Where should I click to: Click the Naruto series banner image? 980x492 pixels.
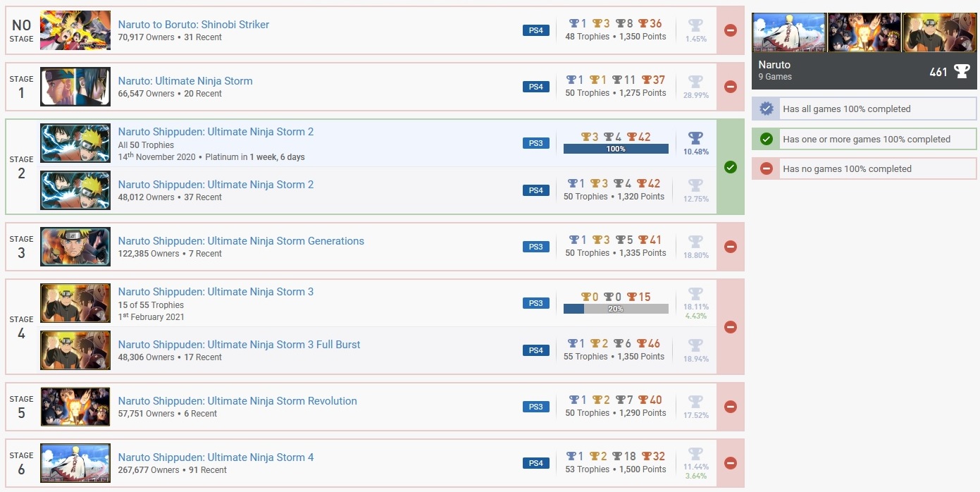tap(864, 32)
